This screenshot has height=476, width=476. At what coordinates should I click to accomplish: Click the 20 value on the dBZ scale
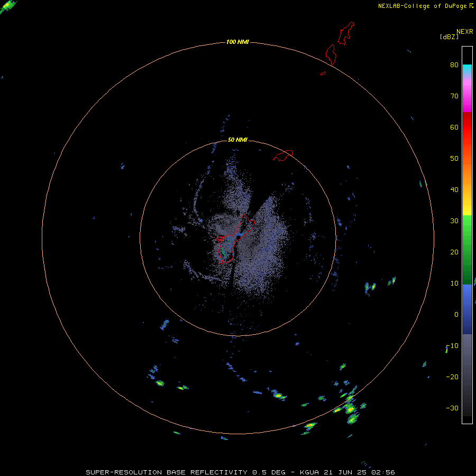point(454,252)
